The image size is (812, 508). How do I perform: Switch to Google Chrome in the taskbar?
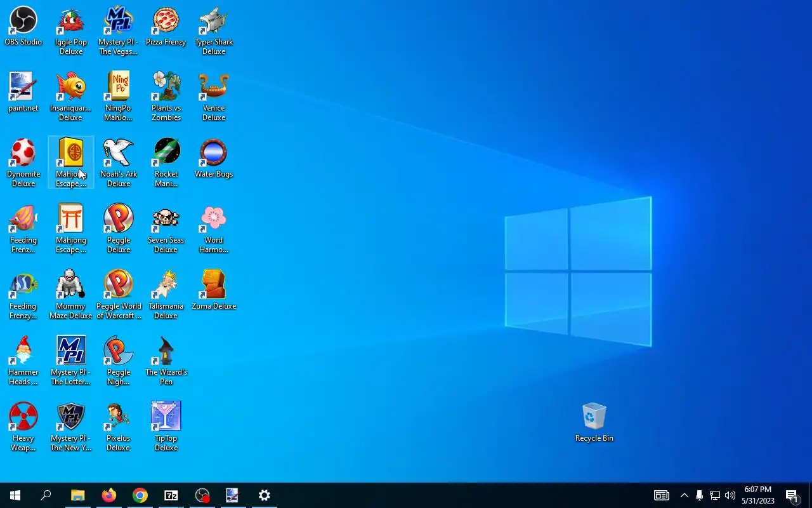[140, 495]
